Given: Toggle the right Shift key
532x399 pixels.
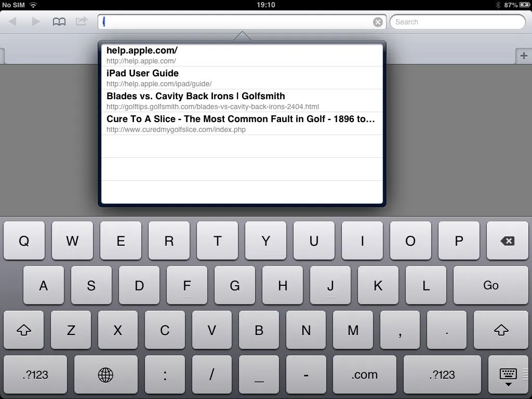Looking at the screenshot, I should tap(501, 330).
